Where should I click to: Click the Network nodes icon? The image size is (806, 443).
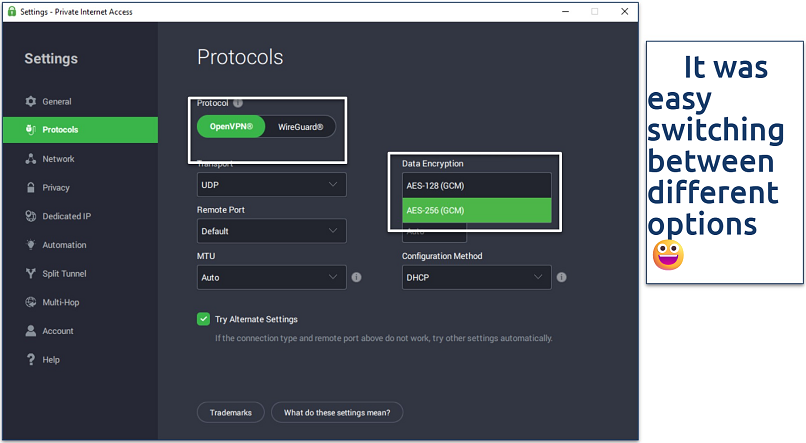point(31,159)
